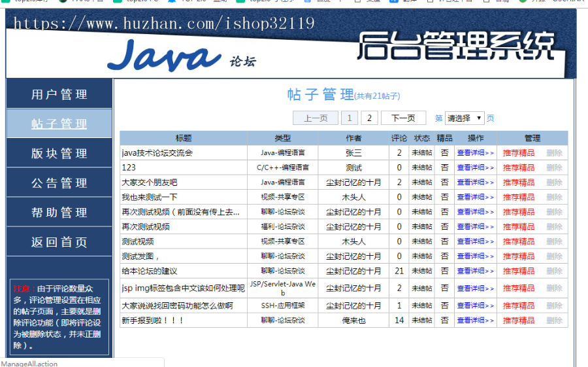The width and height of the screenshot is (588, 367).
Task: Open 版块管理 sidebar menu
Action: click(x=59, y=153)
